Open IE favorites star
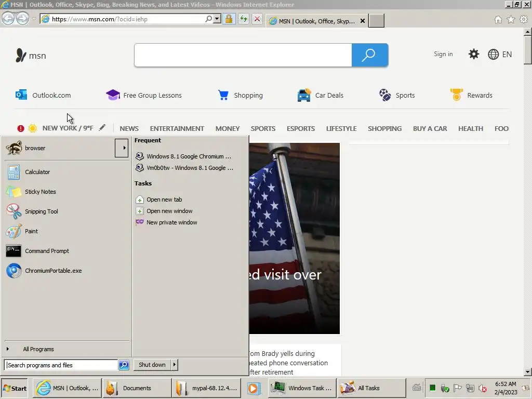532x399 pixels. [511, 20]
